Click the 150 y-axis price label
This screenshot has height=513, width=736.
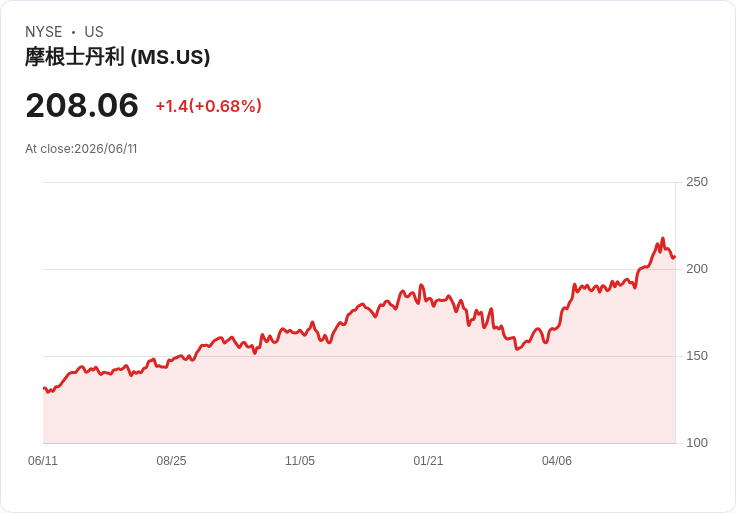(697, 356)
